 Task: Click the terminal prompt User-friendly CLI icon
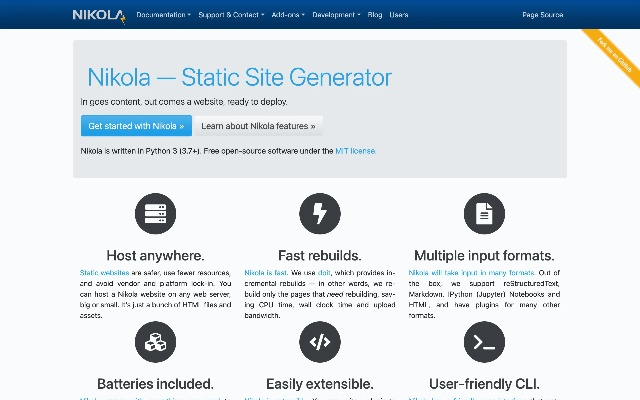484,342
